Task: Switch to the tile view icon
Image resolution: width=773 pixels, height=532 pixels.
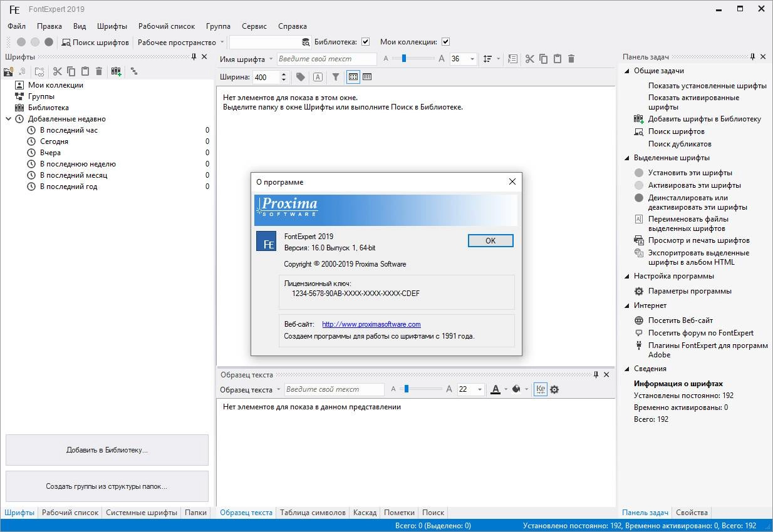Action: tap(353, 77)
